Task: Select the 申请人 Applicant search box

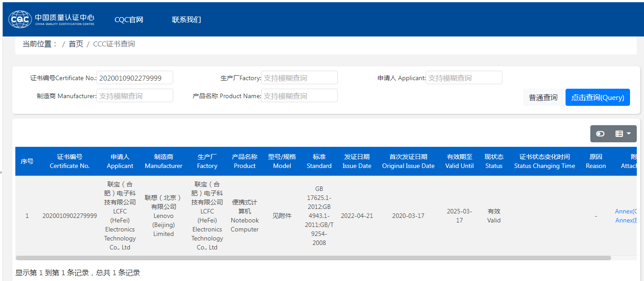Action: (x=464, y=78)
